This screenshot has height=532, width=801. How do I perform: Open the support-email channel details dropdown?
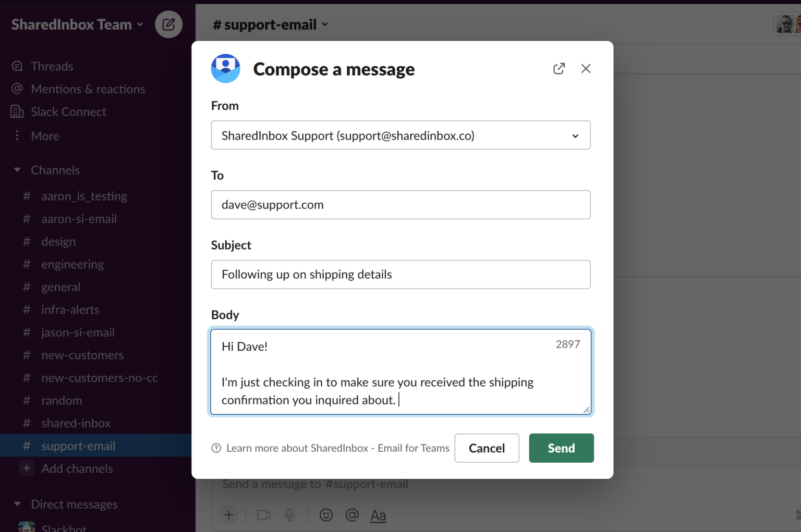tap(271, 24)
